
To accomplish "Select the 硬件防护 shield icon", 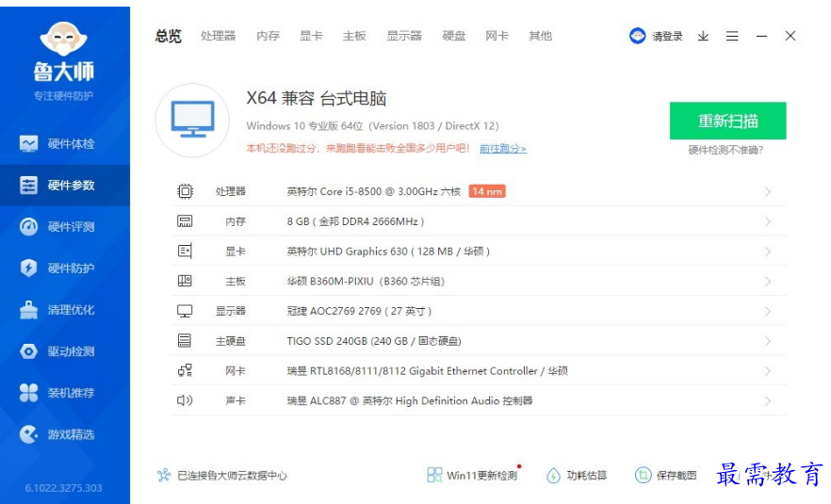I will click(x=28, y=268).
